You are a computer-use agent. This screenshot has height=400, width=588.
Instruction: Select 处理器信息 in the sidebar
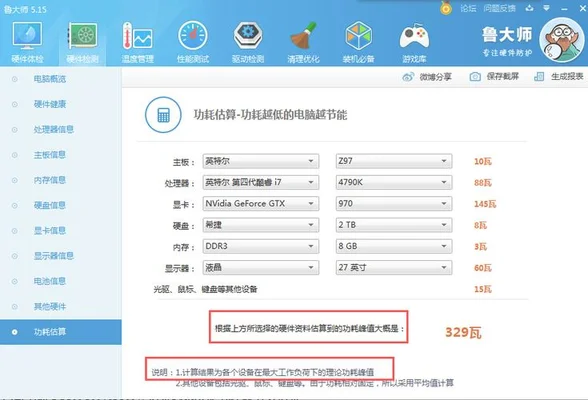coord(54,130)
